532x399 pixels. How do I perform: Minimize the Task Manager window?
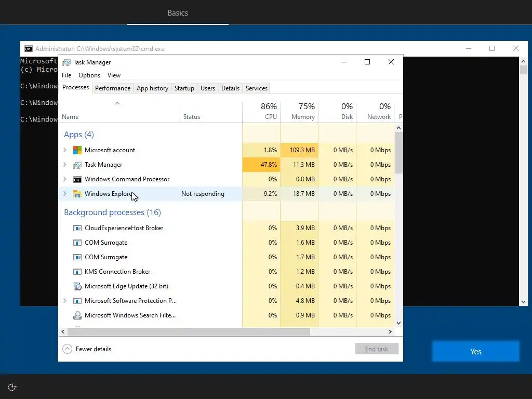point(344,62)
